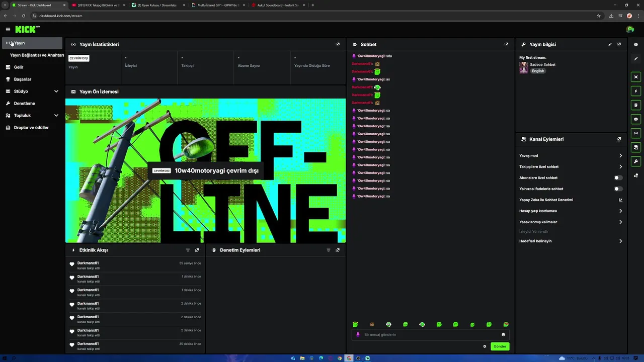Toggle lightning bolt activity icon in right sidebar
This screenshot has height=362, width=644.
tap(636, 91)
